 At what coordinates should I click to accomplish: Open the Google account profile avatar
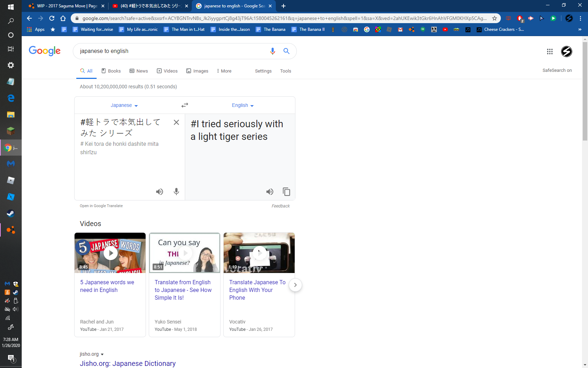[x=567, y=52]
